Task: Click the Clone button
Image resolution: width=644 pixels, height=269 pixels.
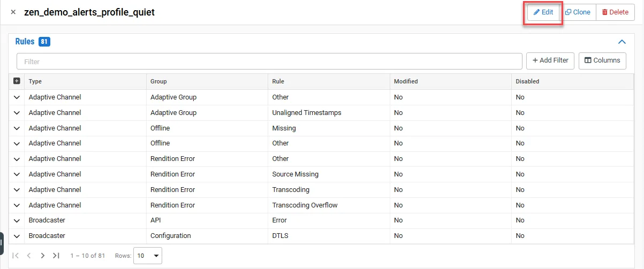Action: click(x=578, y=12)
